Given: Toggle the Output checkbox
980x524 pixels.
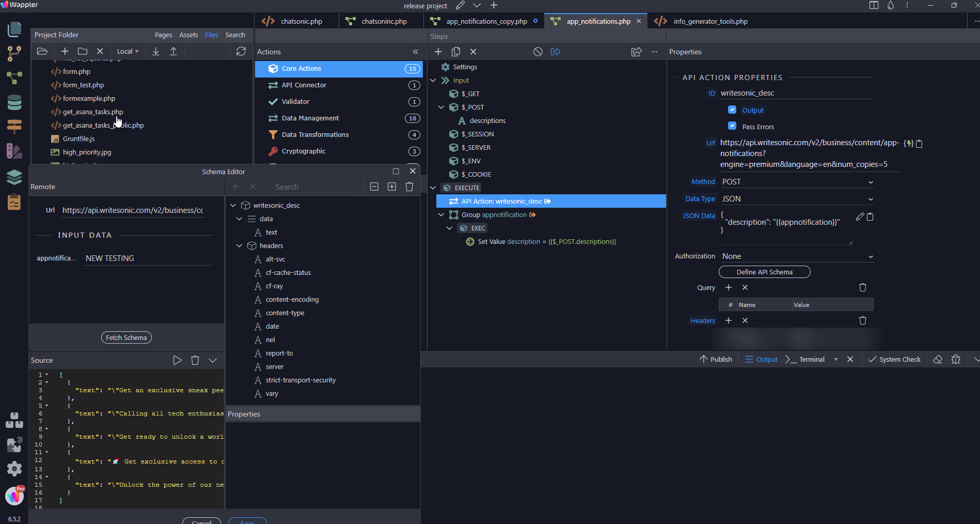Looking at the screenshot, I should point(732,110).
